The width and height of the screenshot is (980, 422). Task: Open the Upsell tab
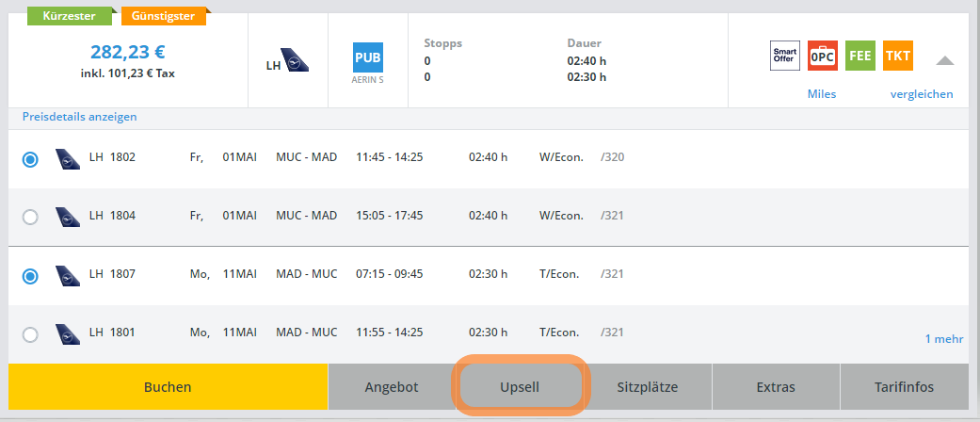point(520,387)
